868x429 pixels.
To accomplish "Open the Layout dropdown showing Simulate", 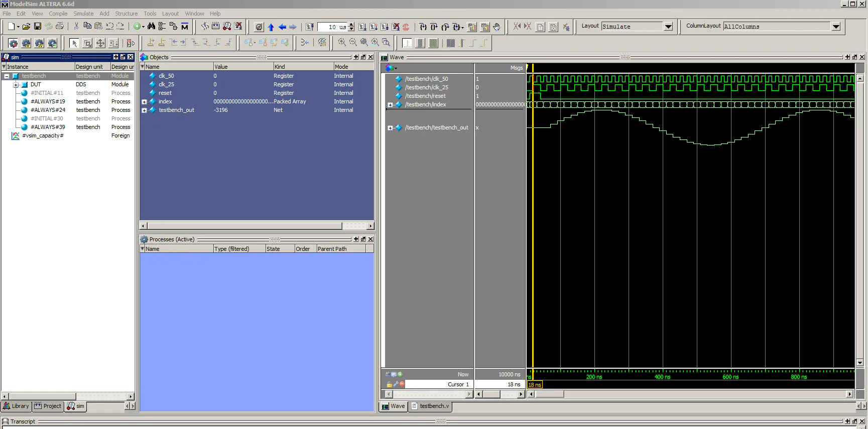I will [668, 27].
